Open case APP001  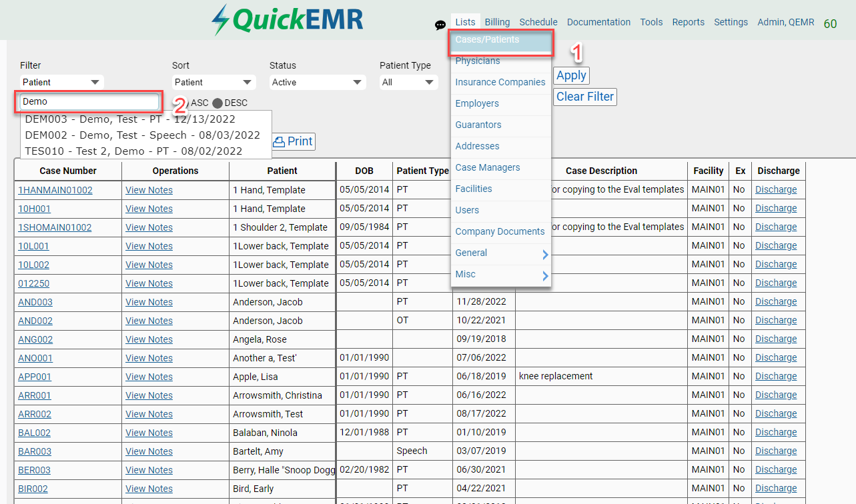point(35,377)
